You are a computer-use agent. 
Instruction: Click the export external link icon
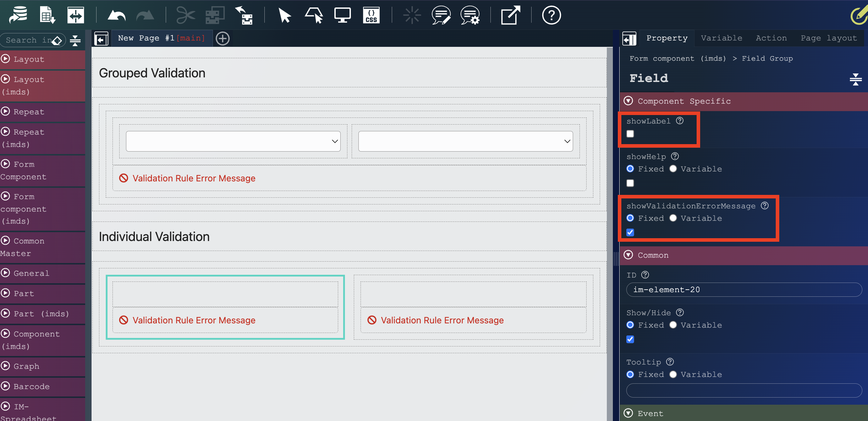click(x=510, y=16)
